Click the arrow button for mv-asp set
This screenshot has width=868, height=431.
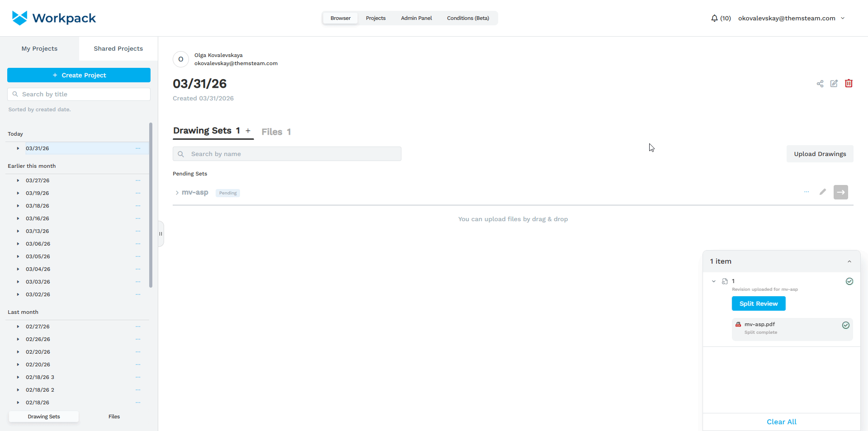tap(840, 192)
